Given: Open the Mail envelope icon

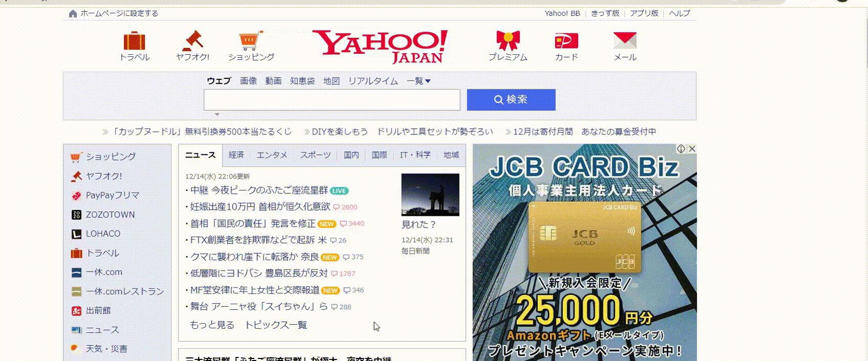Looking at the screenshot, I should 625,40.
